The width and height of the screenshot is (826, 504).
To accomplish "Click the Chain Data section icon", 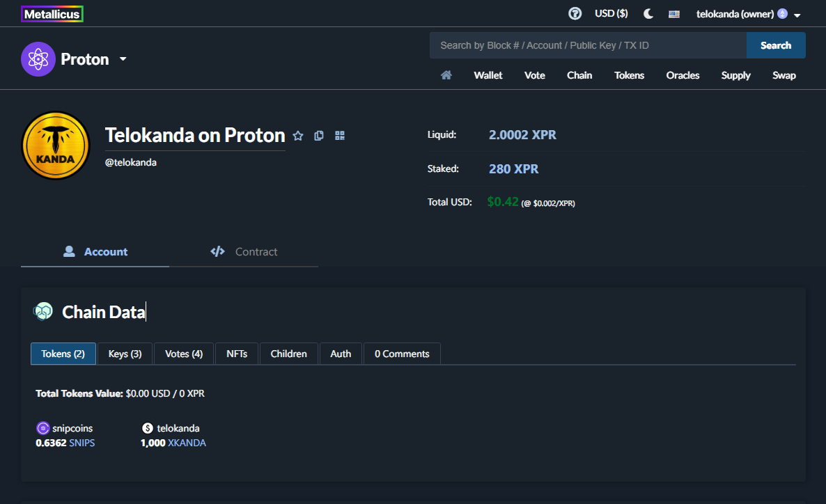I will click(x=43, y=312).
